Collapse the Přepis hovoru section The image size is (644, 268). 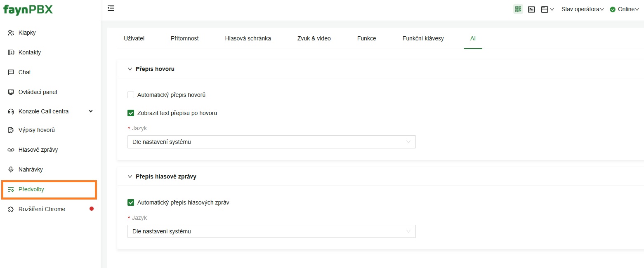(x=130, y=69)
